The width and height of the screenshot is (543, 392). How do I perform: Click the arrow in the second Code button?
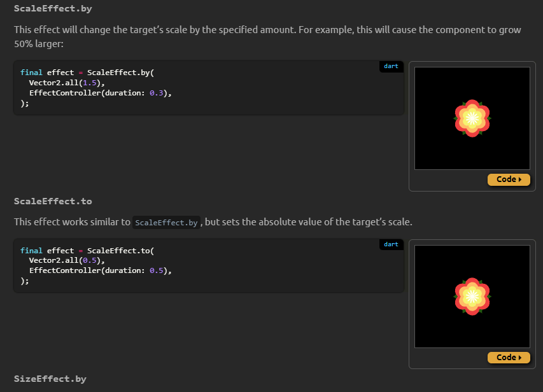[519, 357]
